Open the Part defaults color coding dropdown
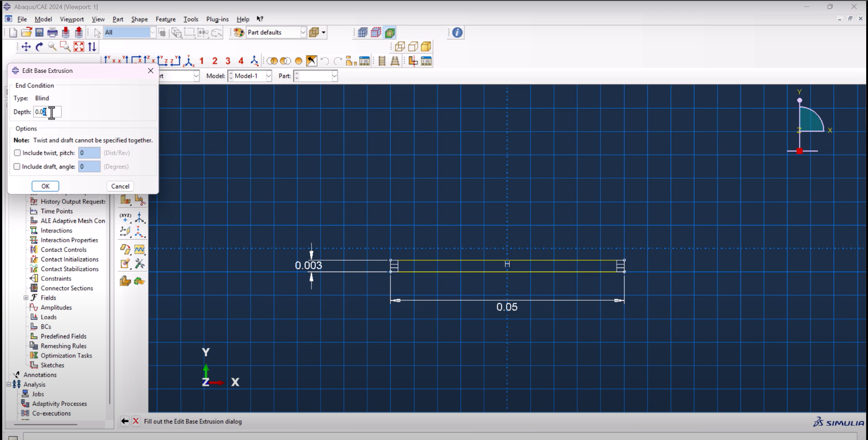Screen dimensions: 868x440 [x=303, y=32]
